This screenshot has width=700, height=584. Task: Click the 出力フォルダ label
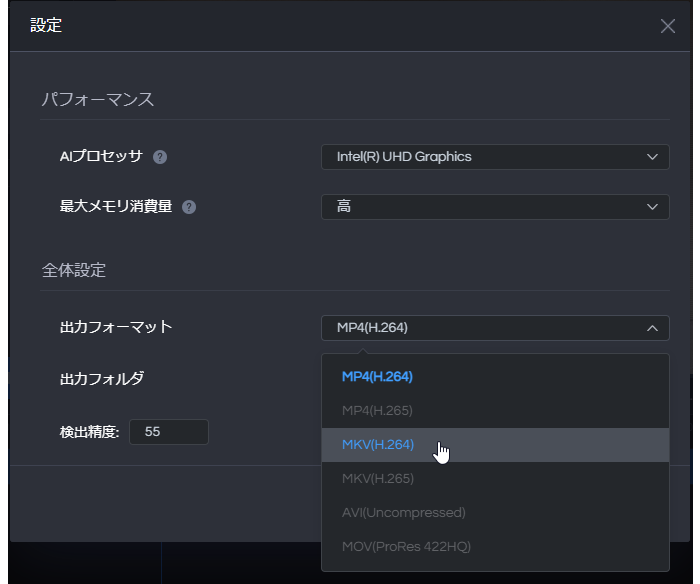pos(102,379)
